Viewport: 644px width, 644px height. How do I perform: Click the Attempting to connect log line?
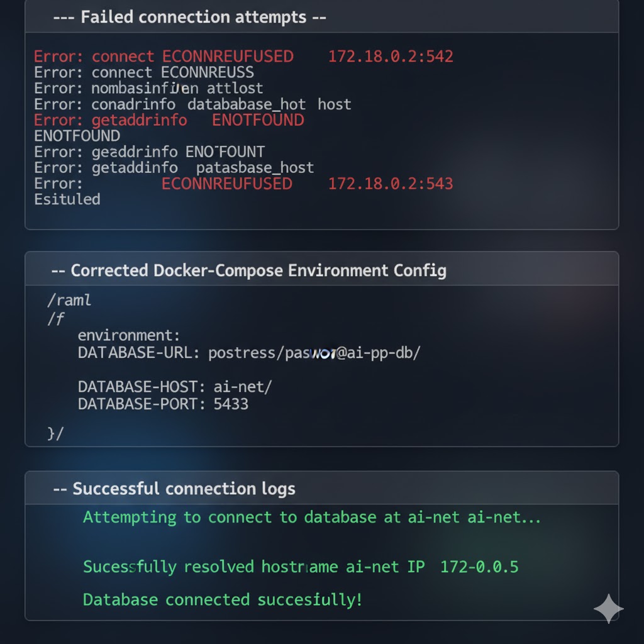[311, 518]
